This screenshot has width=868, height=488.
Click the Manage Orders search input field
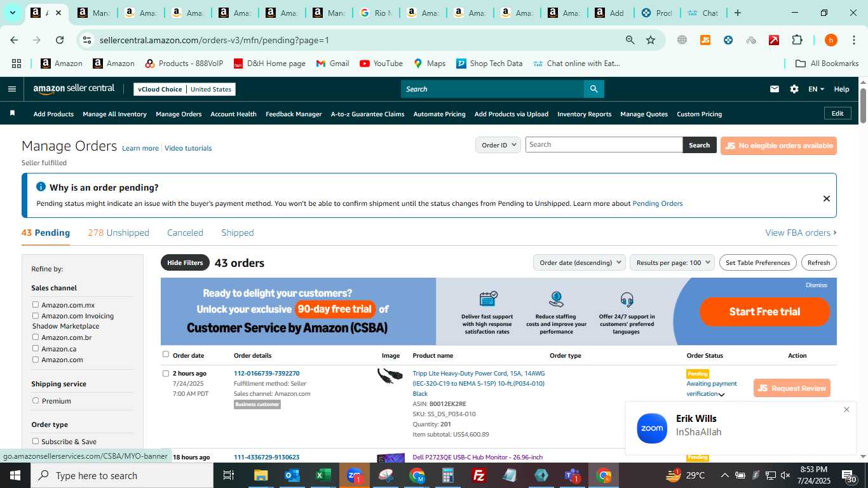click(x=604, y=145)
